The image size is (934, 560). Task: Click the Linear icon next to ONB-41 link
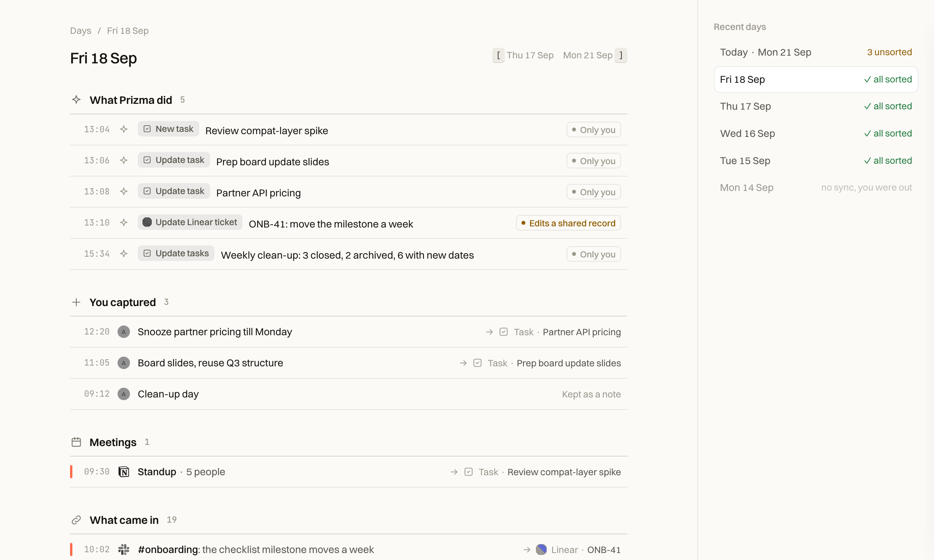click(541, 549)
